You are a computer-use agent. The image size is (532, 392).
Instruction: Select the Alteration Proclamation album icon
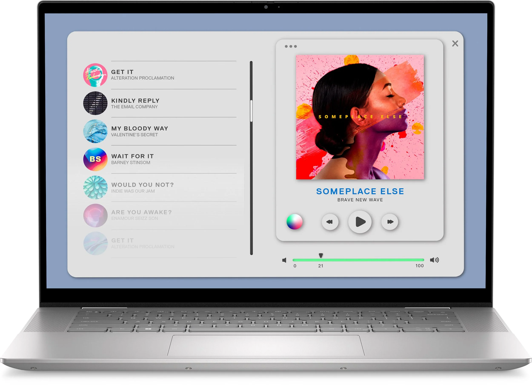[95, 75]
